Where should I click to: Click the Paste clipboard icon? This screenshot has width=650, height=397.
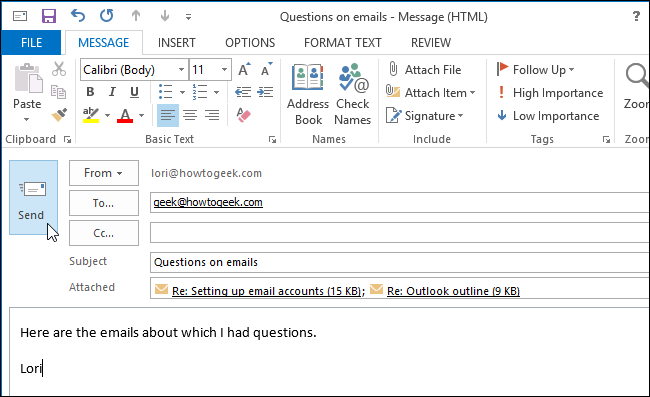(x=28, y=78)
